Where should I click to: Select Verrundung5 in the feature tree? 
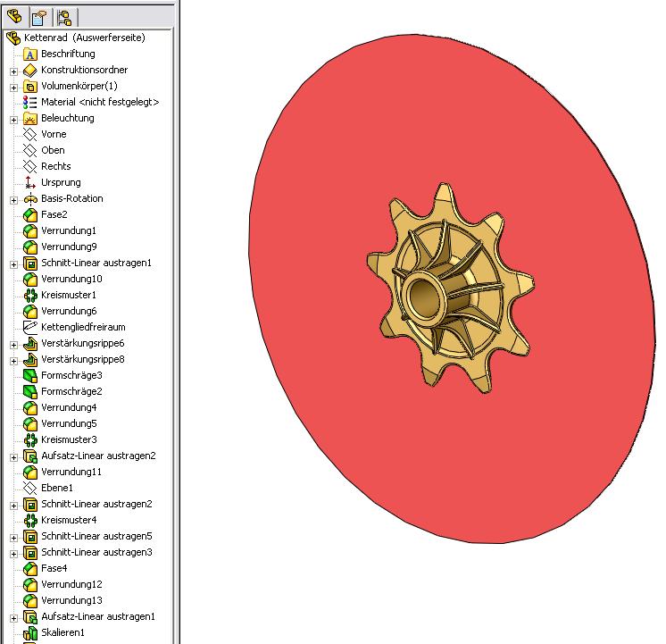pyautogui.click(x=69, y=423)
